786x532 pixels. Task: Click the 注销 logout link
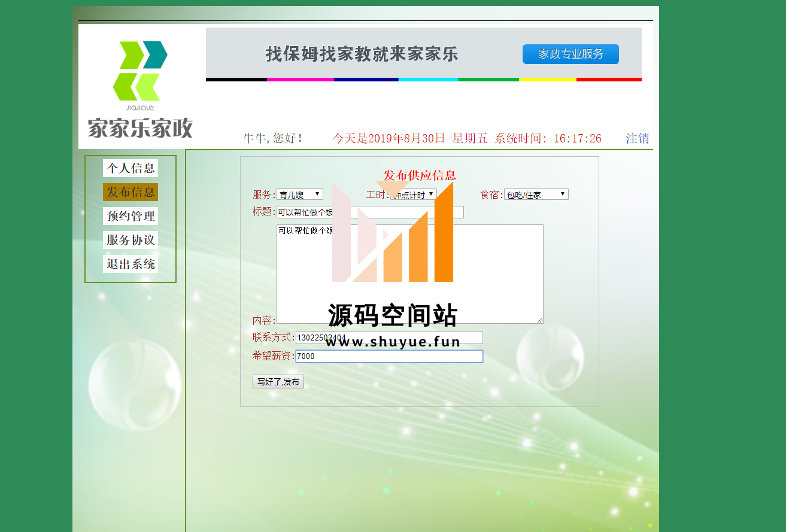click(x=637, y=138)
